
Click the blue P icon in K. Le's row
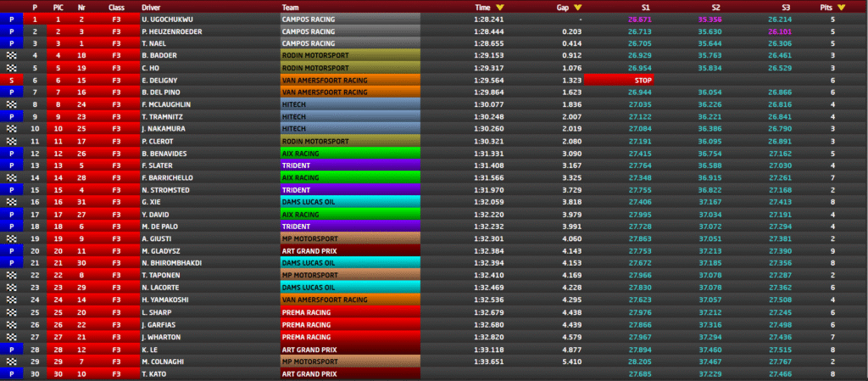tap(11, 349)
